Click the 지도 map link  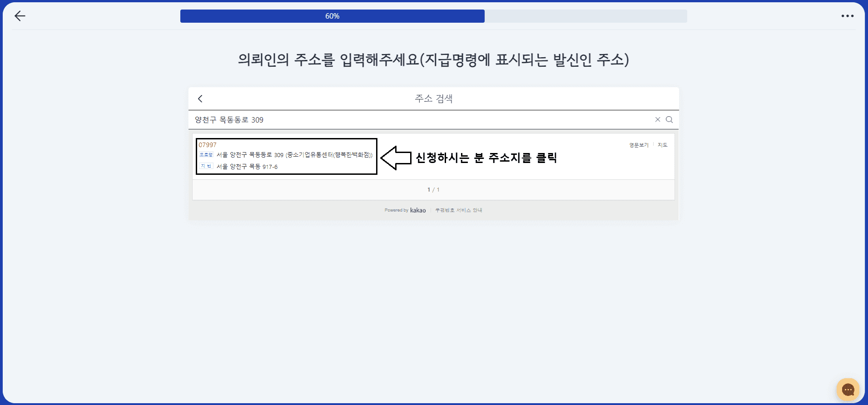click(x=662, y=145)
